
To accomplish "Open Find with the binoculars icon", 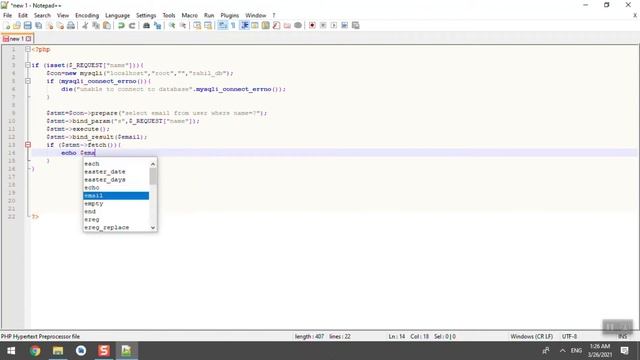I will coord(146,25).
